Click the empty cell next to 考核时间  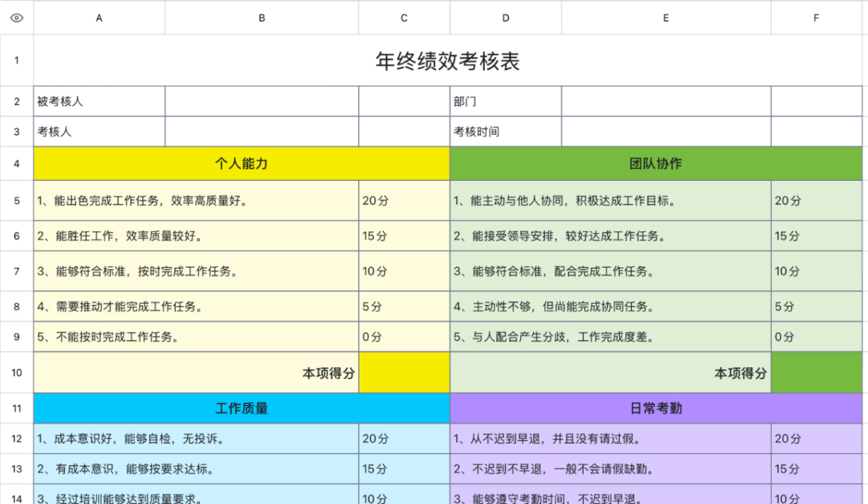click(666, 131)
